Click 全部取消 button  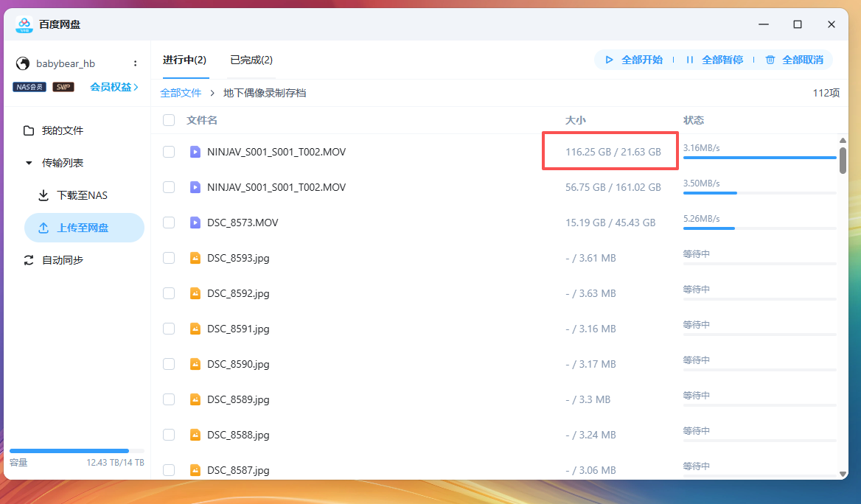[795, 60]
